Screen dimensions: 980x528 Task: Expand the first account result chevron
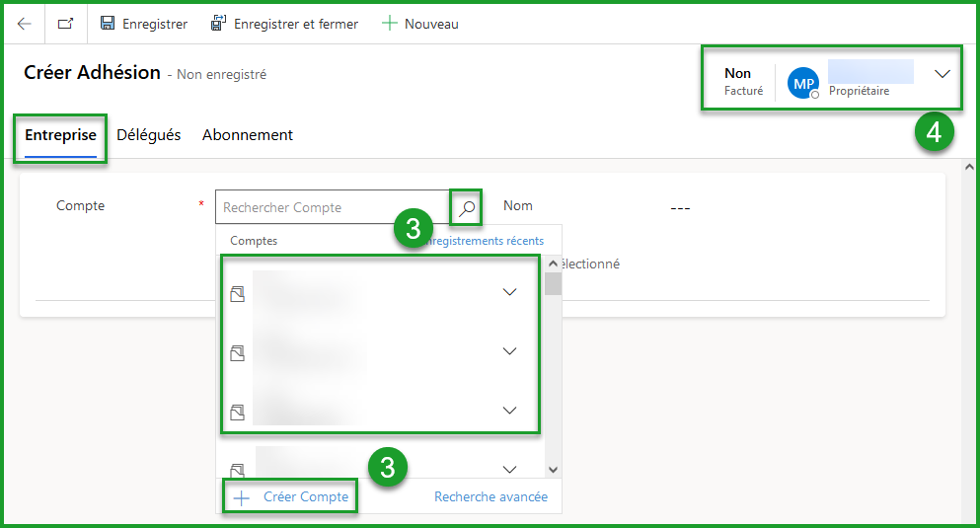point(510,292)
